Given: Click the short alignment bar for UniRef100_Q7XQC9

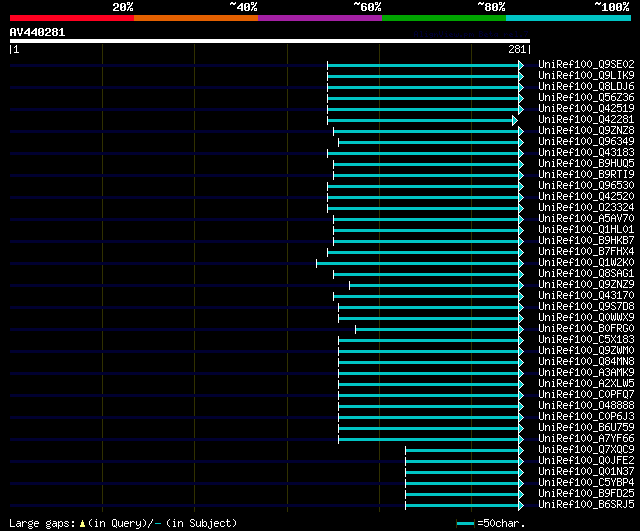Looking at the screenshot, I should (462, 451).
